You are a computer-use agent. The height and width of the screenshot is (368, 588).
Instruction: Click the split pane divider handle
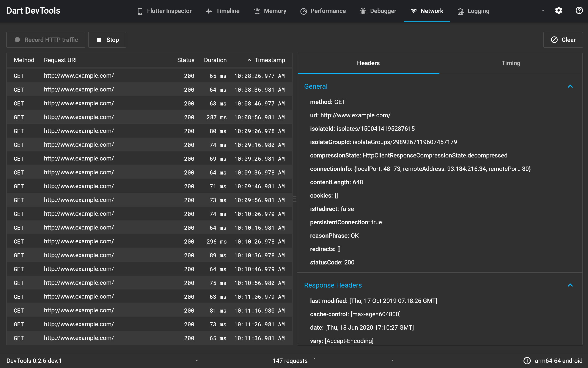tap(294, 199)
